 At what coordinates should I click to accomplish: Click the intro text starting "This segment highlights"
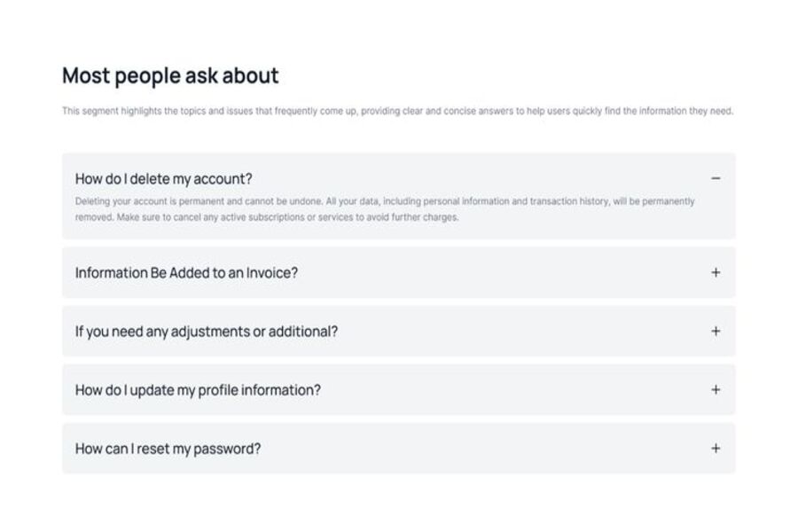(x=397, y=112)
